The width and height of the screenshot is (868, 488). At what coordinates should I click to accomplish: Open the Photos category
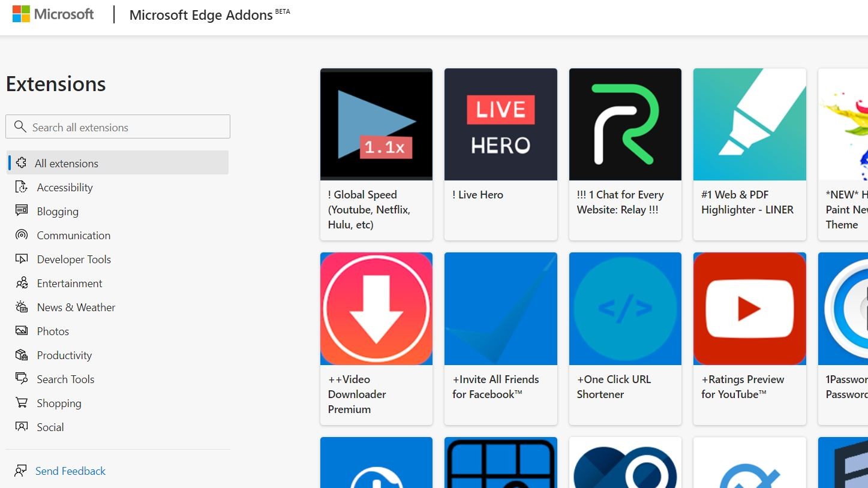click(53, 332)
